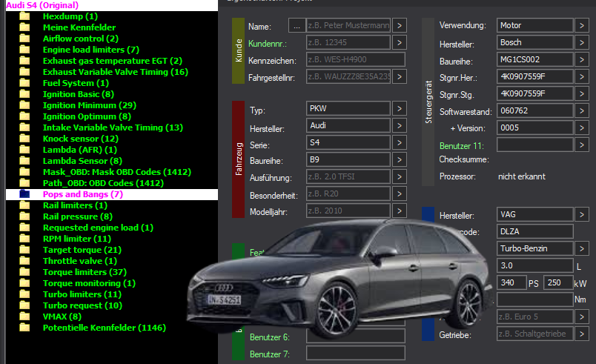The height and width of the screenshot is (364, 596).
Task: Click the Turbo limiters folder icon
Action: click(24, 294)
